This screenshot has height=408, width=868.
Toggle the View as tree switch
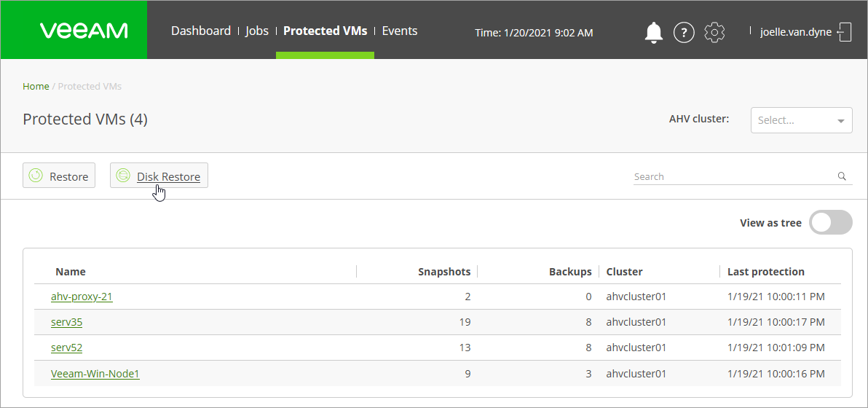coord(830,222)
